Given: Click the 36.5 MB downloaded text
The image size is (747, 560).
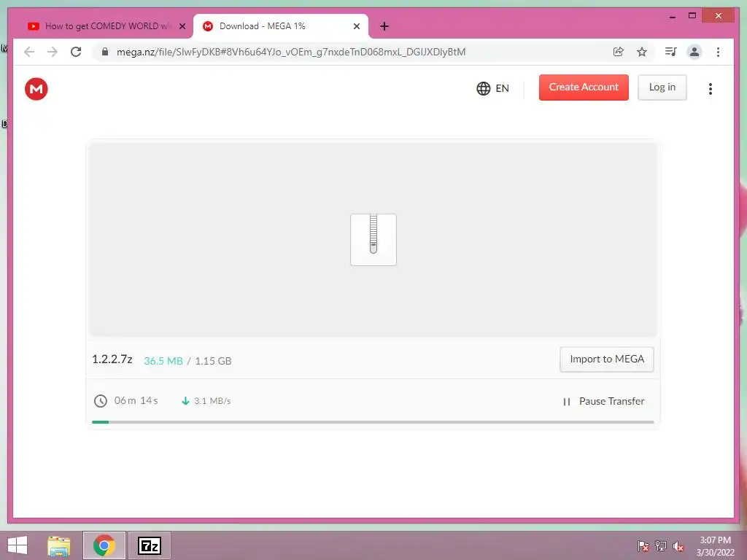Looking at the screenshot, I should click(163, 361).
